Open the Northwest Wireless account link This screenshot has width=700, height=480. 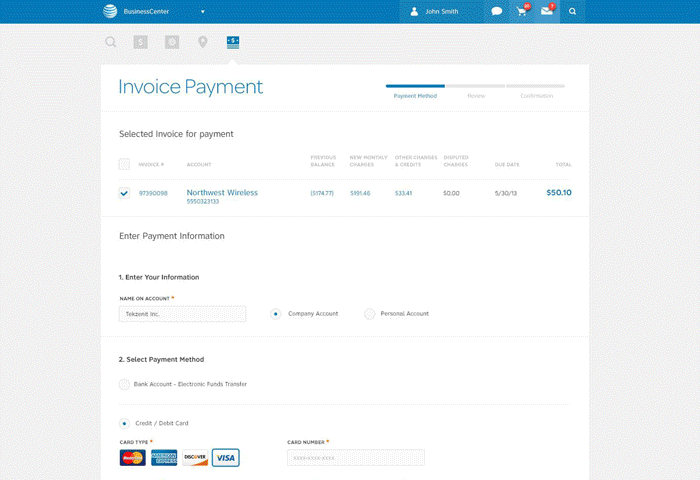tap(222, 192)
